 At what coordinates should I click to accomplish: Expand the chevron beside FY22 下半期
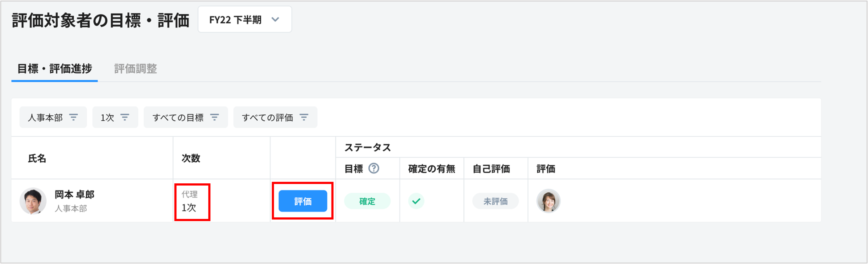point(275,19)
